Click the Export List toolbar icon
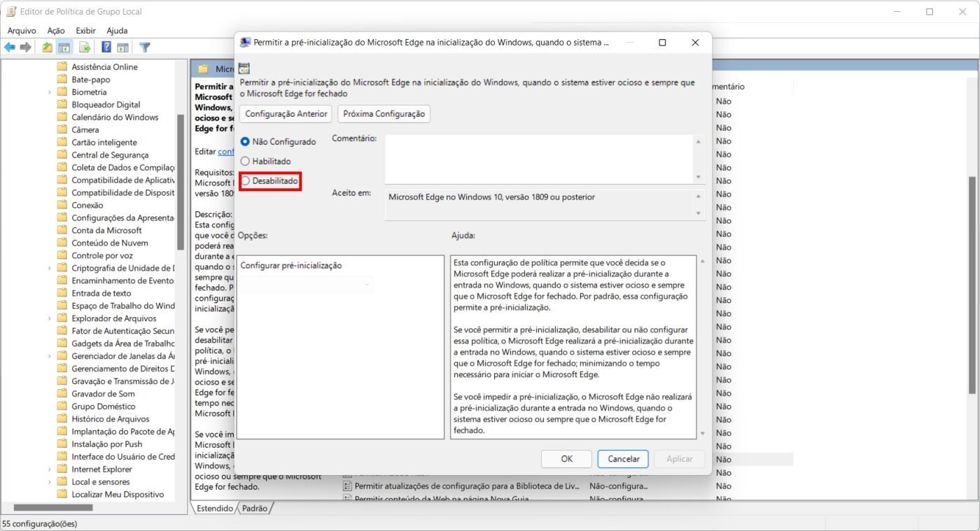Image resolution: width=980 pixels, height=531 pixels. pos(85,48)
